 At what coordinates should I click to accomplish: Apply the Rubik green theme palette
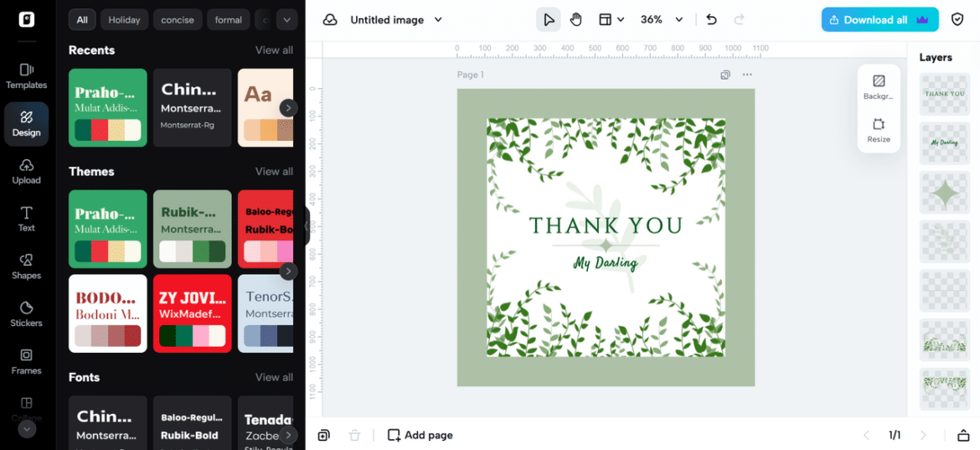pos(192,229)
